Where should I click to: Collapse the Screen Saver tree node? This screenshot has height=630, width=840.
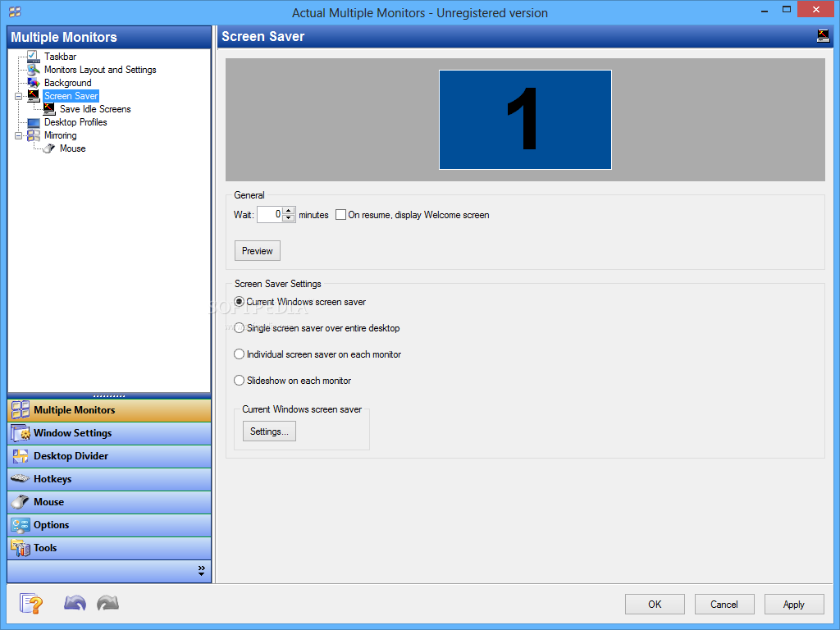tap(18, 97)
